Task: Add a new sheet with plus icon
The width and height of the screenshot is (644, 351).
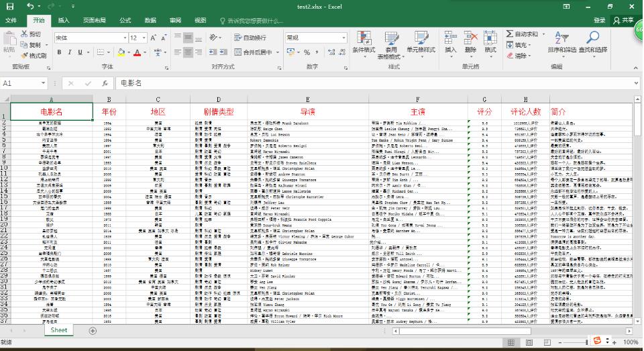Action: 93,330
